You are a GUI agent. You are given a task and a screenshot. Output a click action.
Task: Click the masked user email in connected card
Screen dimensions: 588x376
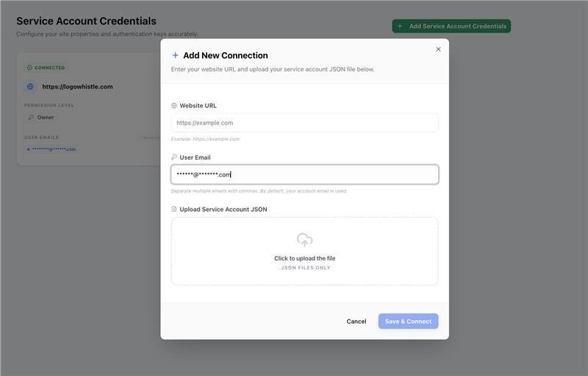coord(54,149)
